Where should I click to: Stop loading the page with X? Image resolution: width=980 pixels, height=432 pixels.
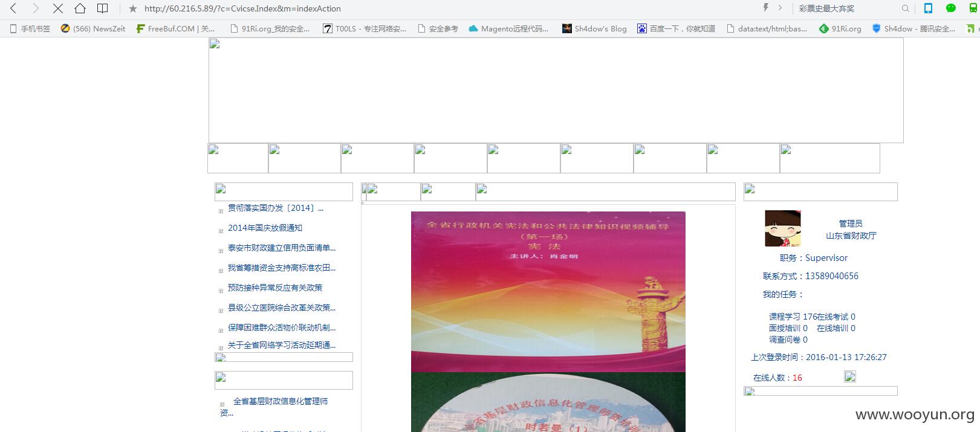pos(58,8)
